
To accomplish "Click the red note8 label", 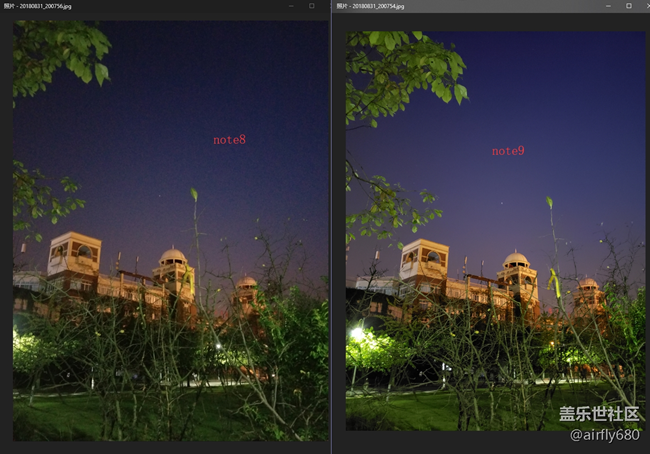I will pyautogui.click(x=229, y=140).
